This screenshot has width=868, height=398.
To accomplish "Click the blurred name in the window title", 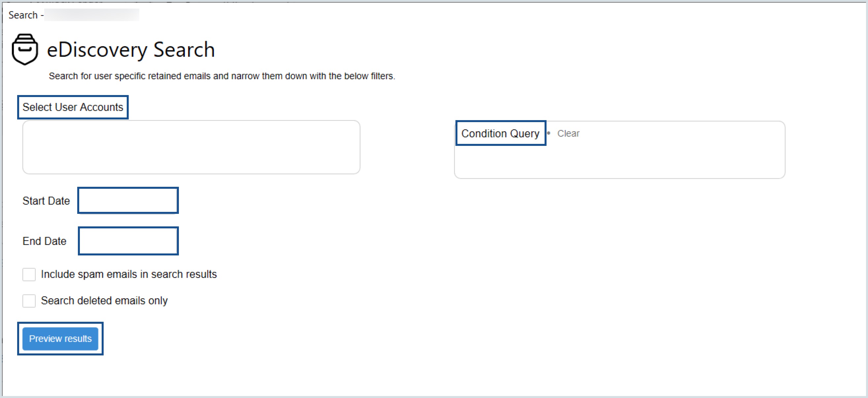I will pos(92,15).
